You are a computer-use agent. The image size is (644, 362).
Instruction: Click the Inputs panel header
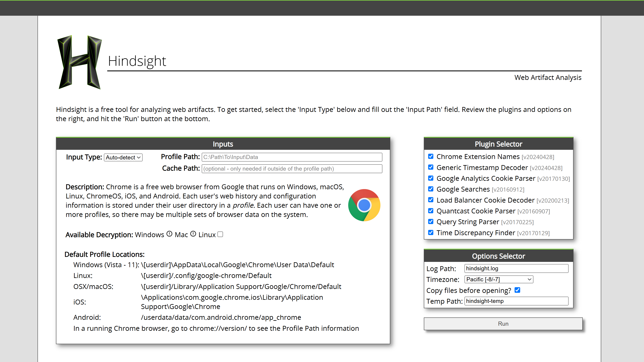(x=223, y=144)
